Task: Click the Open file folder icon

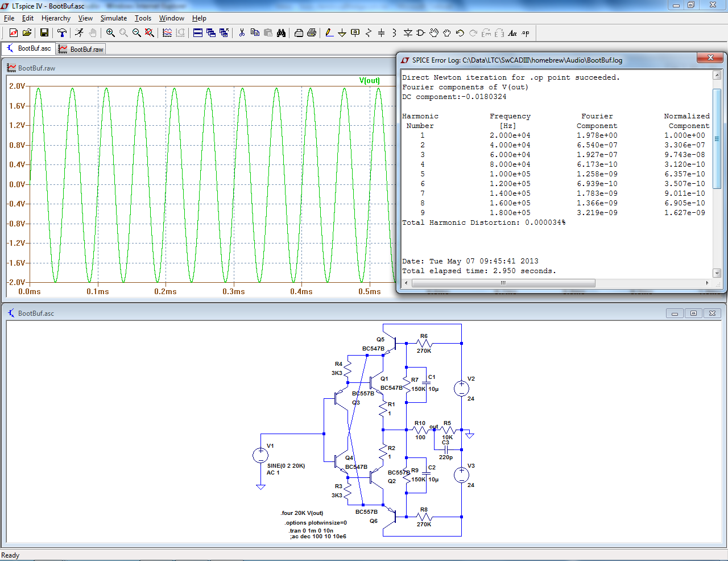Action: click(27, 33)
